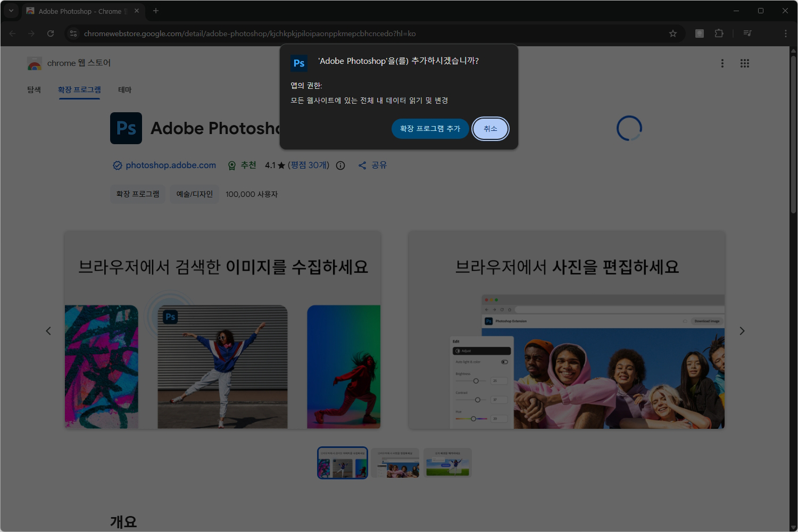The height and width of the screenshot is (532, 798).
Task: Click the '확장 프로그램' category chip
Action: point(138,194)
